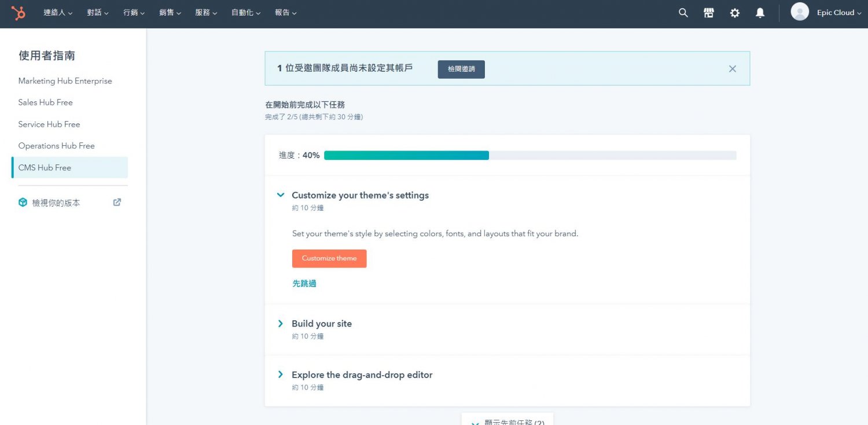
Task: Open the Epic Cloud account dropdown
Action: (x=839, y=13)
